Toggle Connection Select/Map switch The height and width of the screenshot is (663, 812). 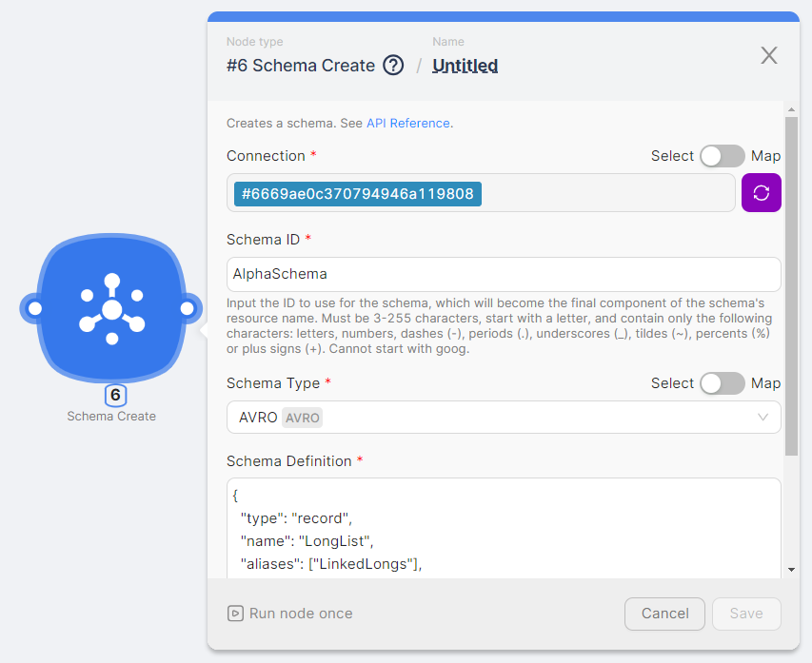click(722, 156)
